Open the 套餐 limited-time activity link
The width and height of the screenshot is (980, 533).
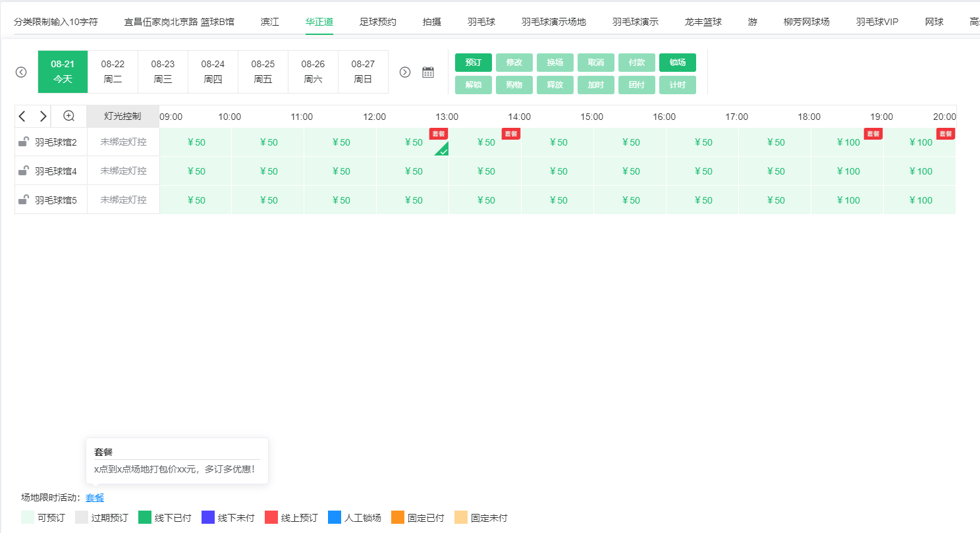pyautogui.click(x=95, y=498)
